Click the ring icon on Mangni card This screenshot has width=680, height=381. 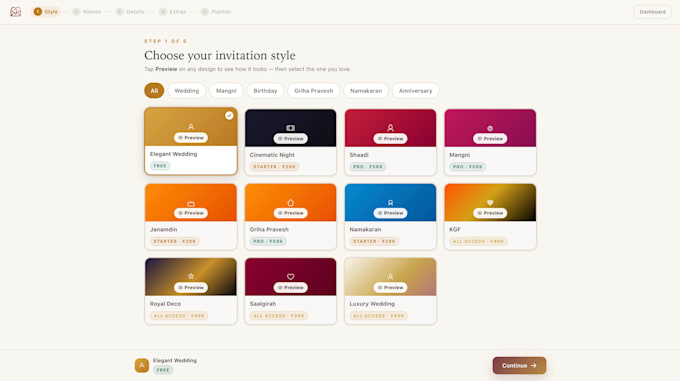pyautogui.click(x=490, y=128)
